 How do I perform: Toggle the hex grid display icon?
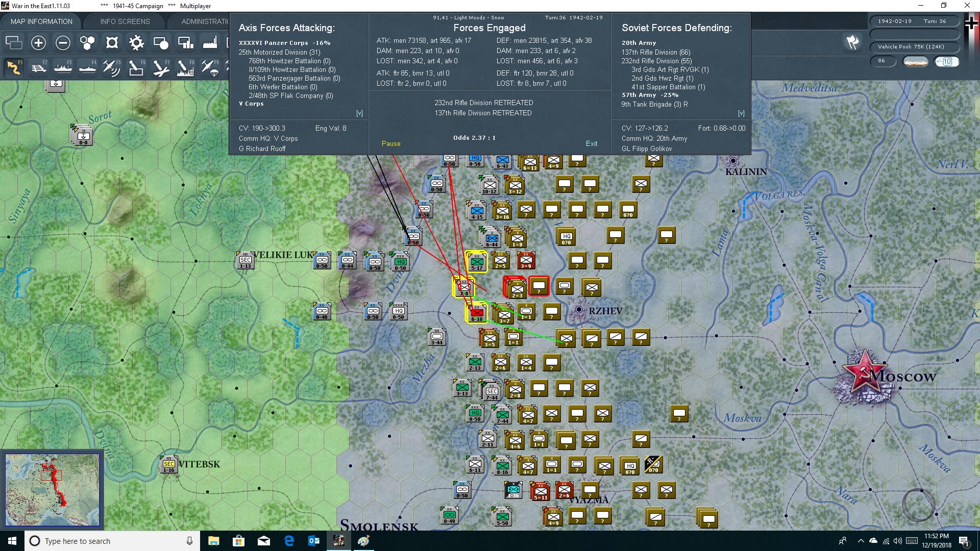(87, 43)
